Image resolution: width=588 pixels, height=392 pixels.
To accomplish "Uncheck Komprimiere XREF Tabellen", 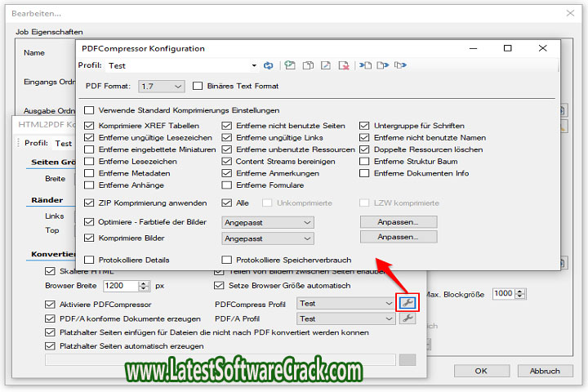I will click(x=90, y=126).
